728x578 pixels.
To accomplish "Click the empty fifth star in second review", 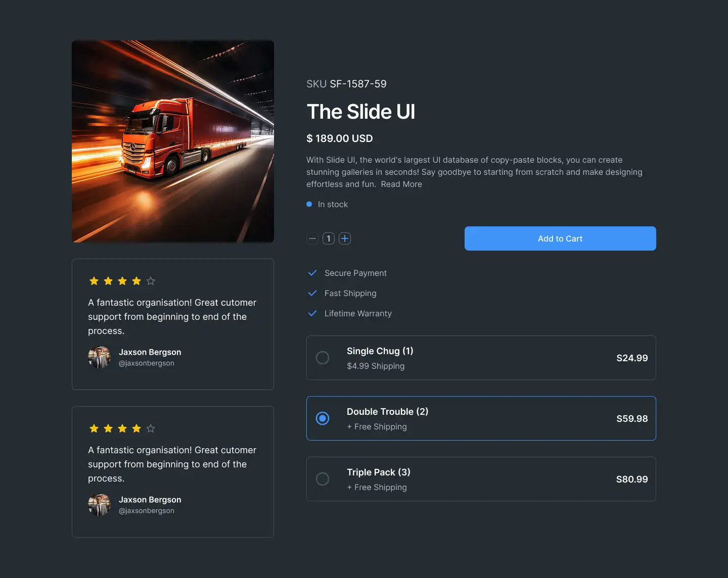I will tap(151, 428).
